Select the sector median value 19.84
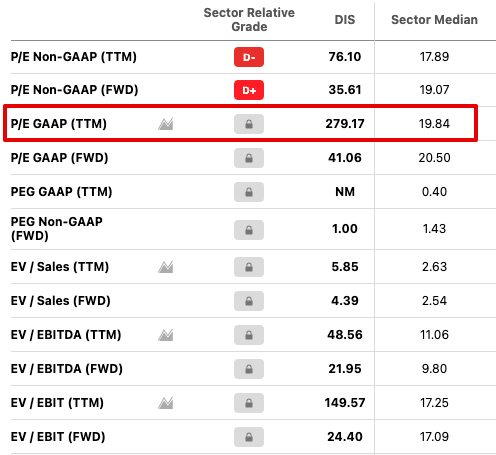This screenshot has width=496, height=455. click(434, 124)
